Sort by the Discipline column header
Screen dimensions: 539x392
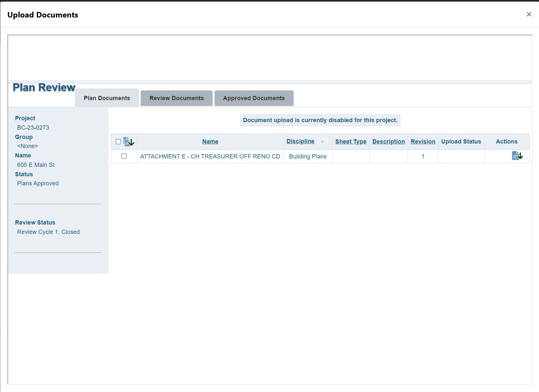pos(300,141)
